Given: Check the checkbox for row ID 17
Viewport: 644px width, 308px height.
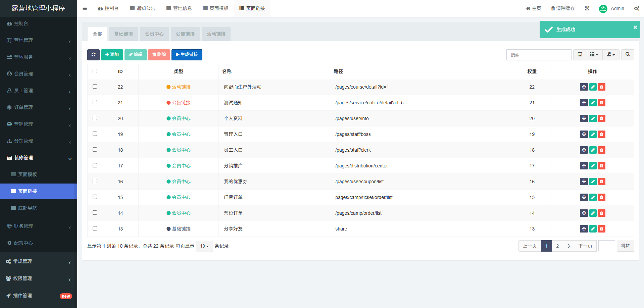Looking at the screenshot, I should click(95, 165).
